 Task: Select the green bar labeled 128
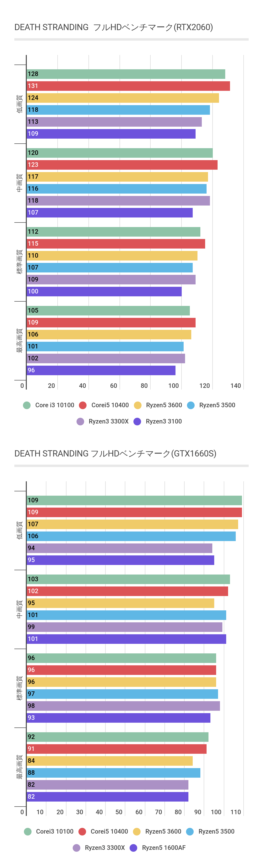[126, 74]
